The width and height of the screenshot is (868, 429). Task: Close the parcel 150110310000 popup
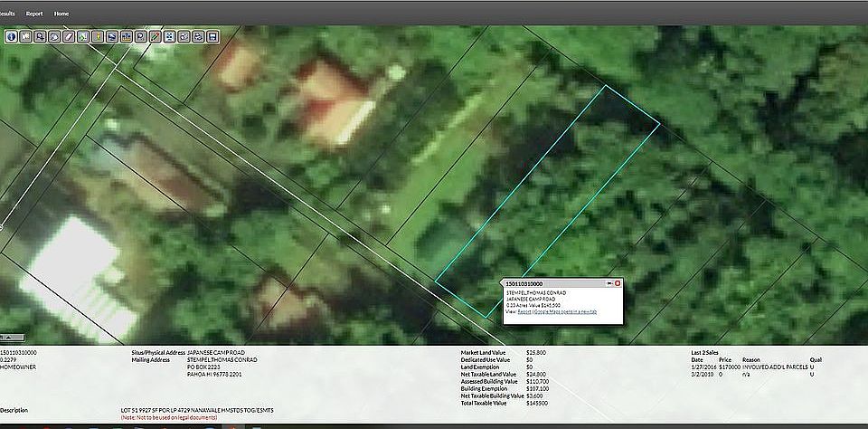618,283
